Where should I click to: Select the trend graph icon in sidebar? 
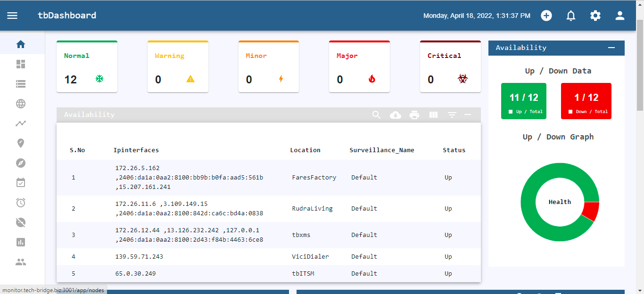coord(21,123)
